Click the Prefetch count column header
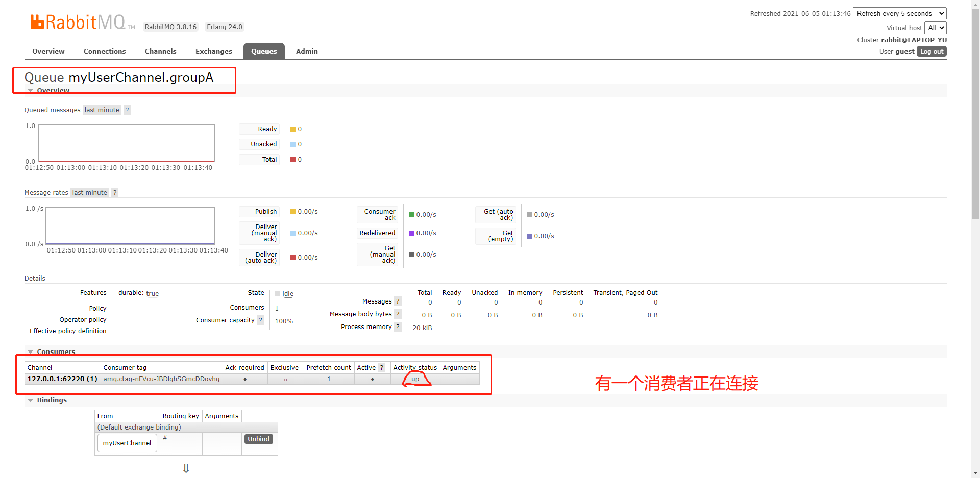Screen dimensions: 980x478 [329, 367]
